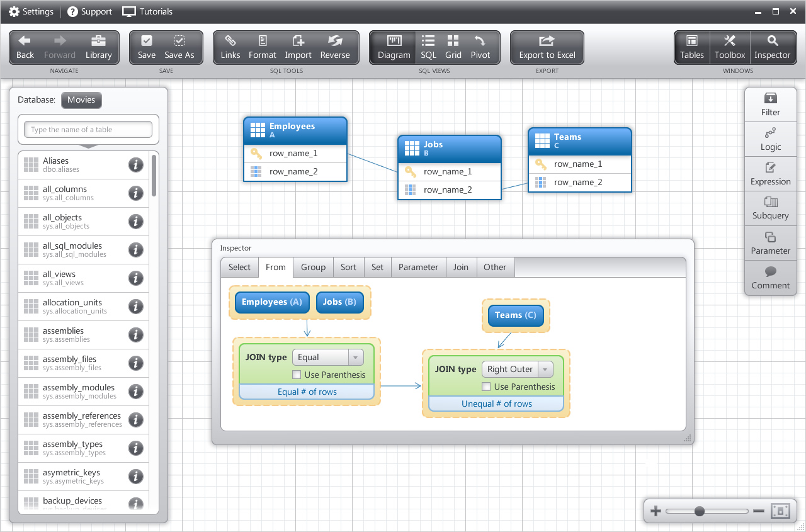Click the Teams (C) table button

[515, 315]
